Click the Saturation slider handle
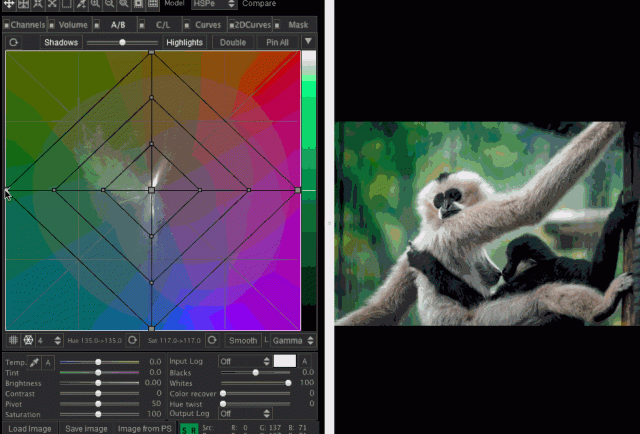 [98, 414]
